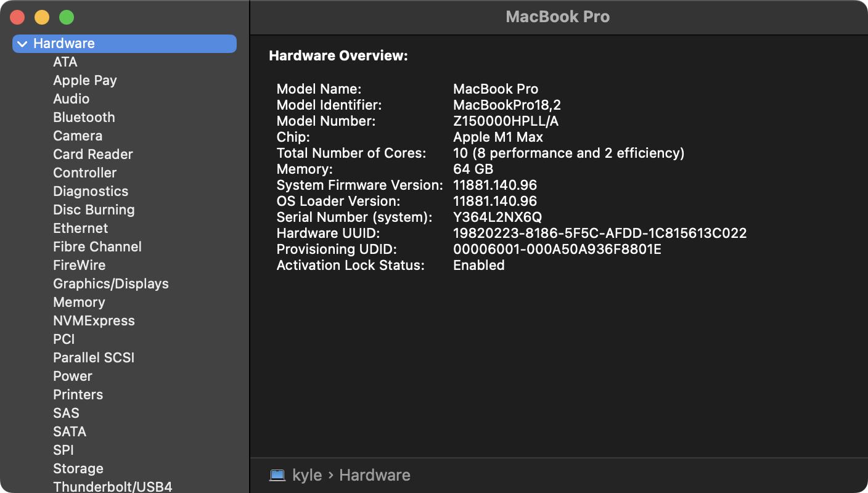Open the SATA section
868x493 pixels.
click(x=70, y=432)
